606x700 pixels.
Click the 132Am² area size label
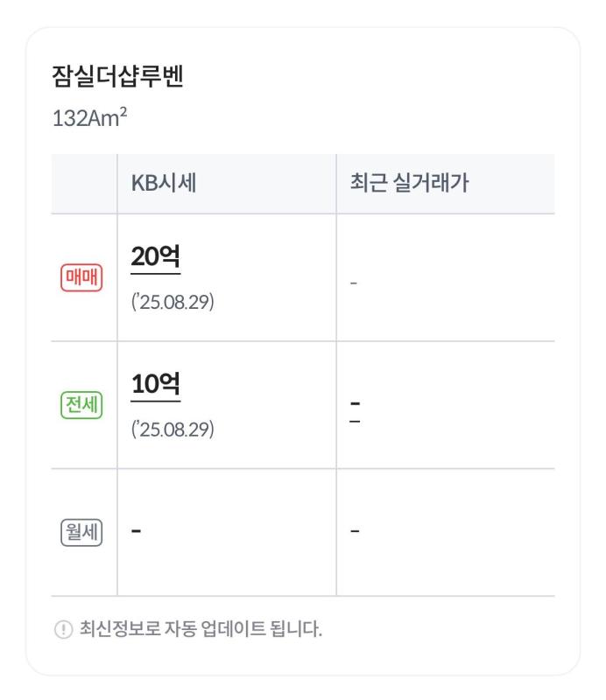89,118
